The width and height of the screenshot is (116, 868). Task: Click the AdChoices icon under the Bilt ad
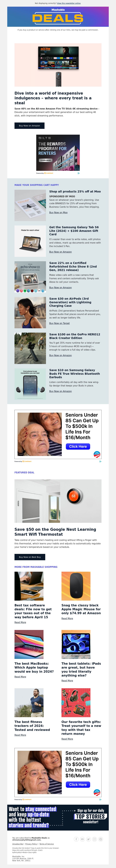pos(79,173)
